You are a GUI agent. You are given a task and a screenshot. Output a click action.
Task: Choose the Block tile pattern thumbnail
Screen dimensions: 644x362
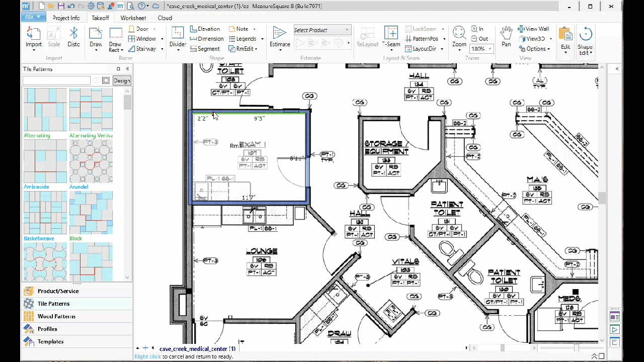91,212
